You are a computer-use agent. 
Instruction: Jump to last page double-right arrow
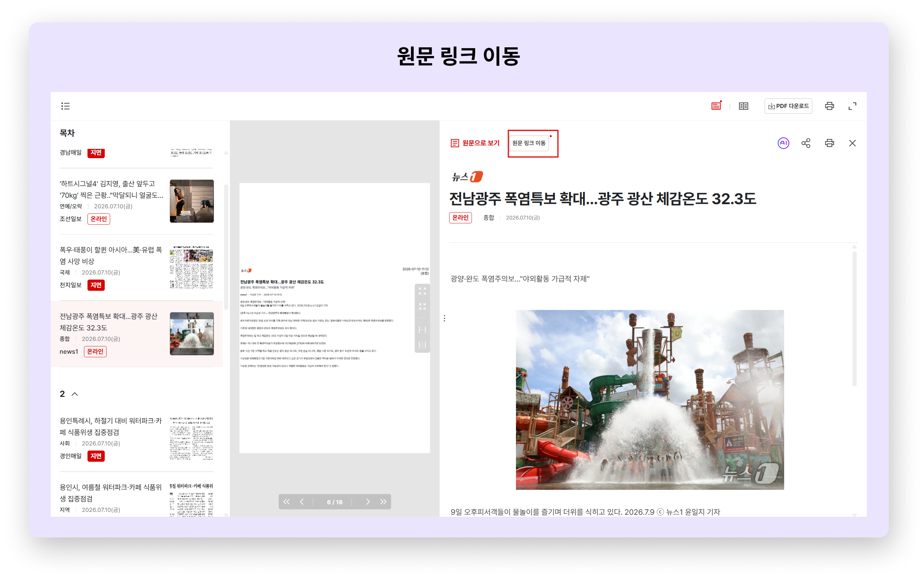(x=383, y=502)
